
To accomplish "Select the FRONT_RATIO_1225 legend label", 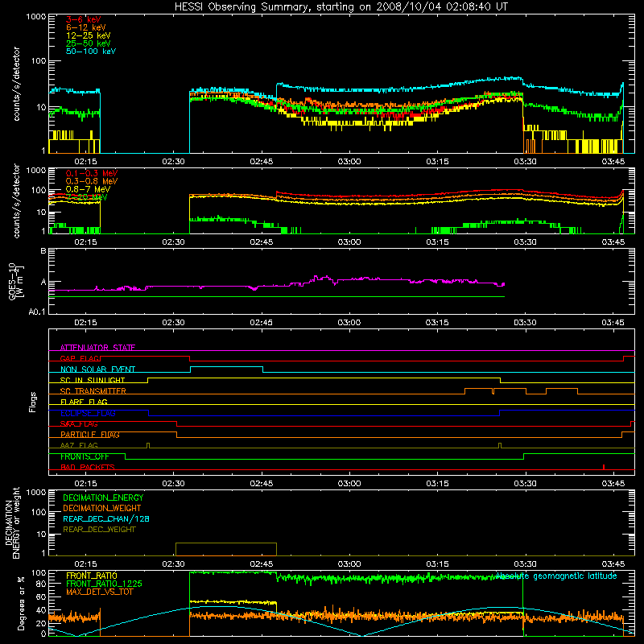I will point(104,584).
